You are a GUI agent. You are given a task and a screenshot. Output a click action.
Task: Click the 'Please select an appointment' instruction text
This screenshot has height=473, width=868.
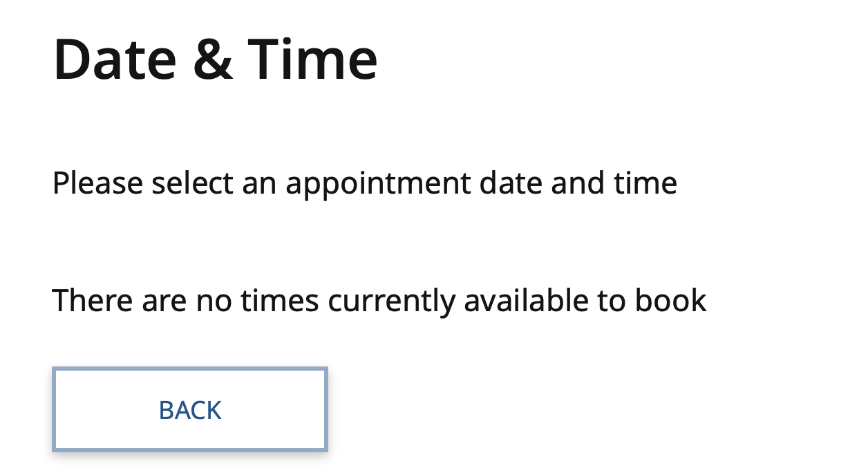tap(364, 184)
